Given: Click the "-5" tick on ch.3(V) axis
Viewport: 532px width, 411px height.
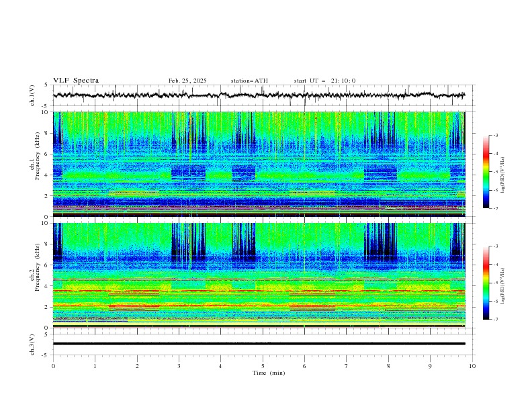Looking at the screenshot, I should tap(46, 355).
